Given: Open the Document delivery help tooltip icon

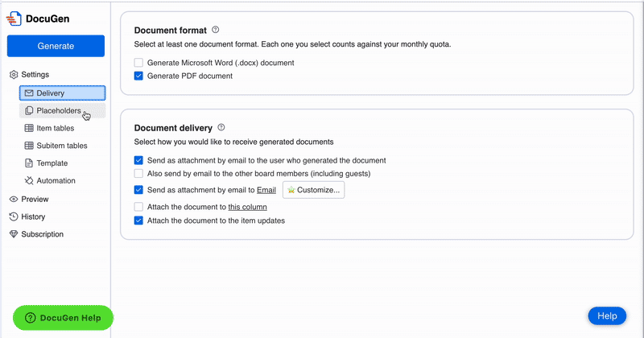Looking at the screenshot, I should point(221,127).
